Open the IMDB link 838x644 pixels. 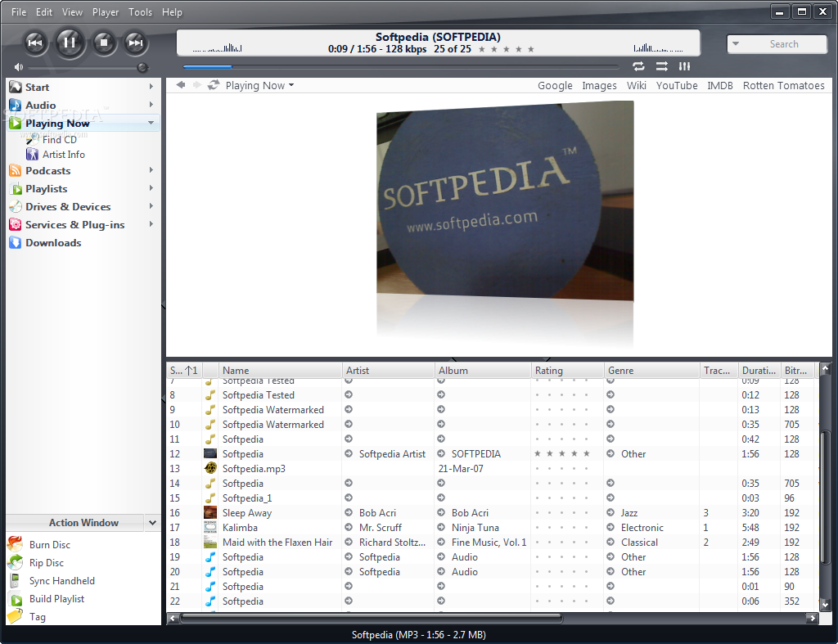720,85
